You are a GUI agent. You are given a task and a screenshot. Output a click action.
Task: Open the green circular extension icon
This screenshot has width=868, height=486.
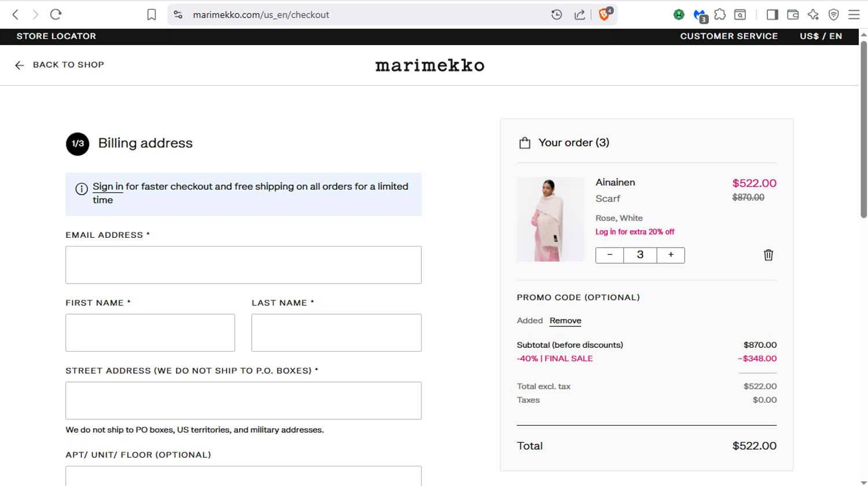pos(679,14)
